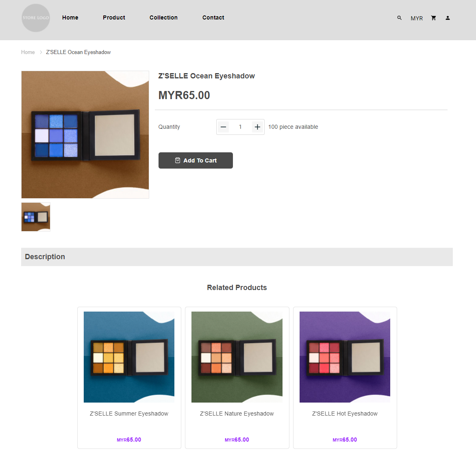Open the Contact menu item
Screen dimensions: 476x457
click(x=213, y=17)
